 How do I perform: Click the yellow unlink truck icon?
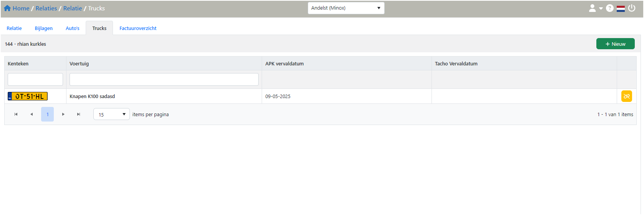(x=626, y=96)
